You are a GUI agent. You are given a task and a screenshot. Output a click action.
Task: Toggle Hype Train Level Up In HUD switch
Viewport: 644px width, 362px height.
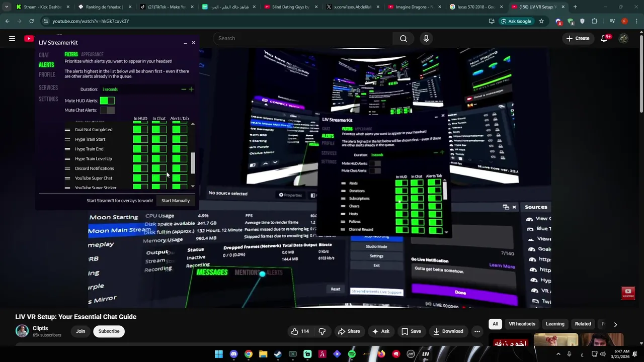pos(140,159)
